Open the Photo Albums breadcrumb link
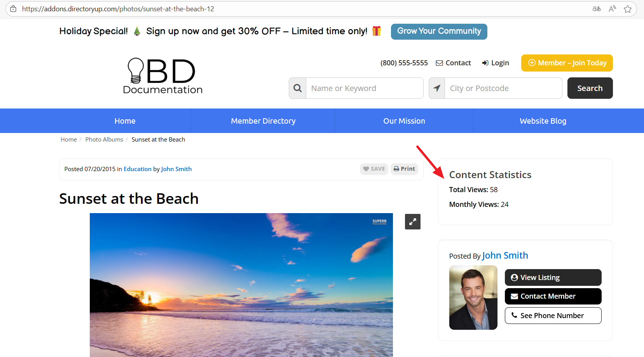 [104, 140]
